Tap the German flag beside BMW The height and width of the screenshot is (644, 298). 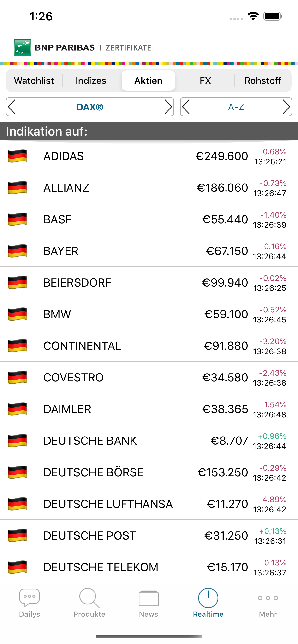(x=17, y=314)
